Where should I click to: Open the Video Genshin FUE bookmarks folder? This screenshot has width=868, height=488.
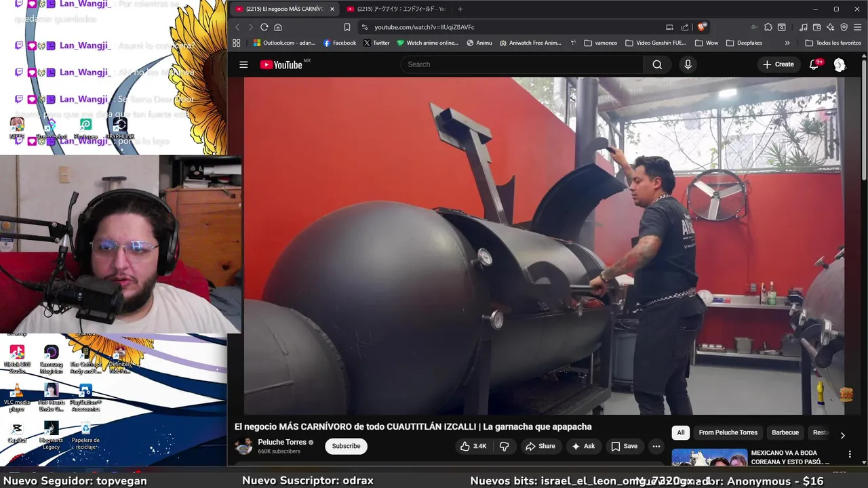656,43
